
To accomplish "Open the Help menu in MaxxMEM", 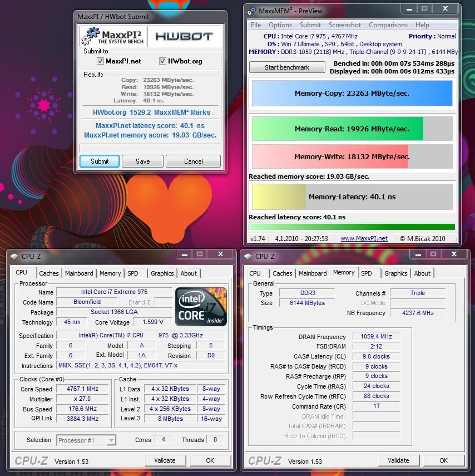I will [422, 25].
